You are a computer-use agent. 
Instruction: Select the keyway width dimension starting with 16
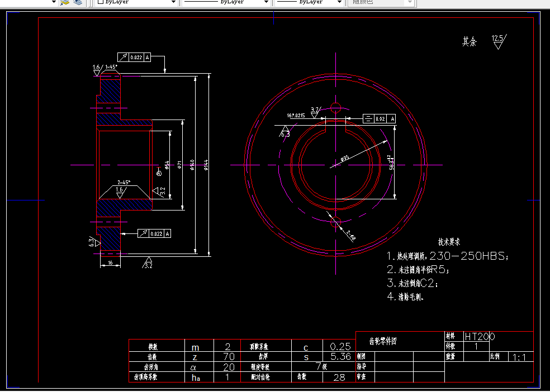[x=296, y=115]
